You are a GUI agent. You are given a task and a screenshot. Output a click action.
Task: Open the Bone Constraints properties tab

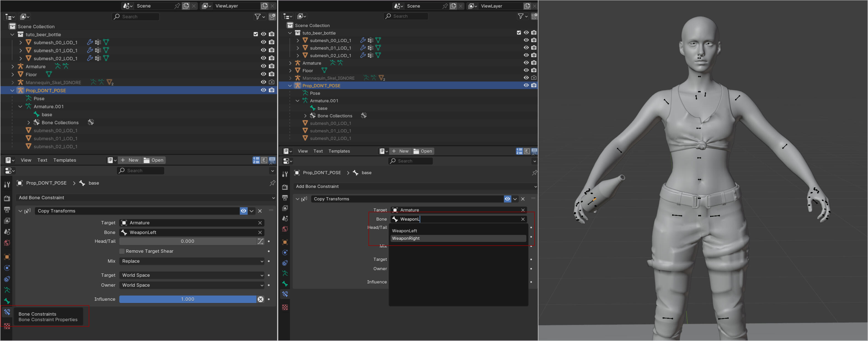7,312
